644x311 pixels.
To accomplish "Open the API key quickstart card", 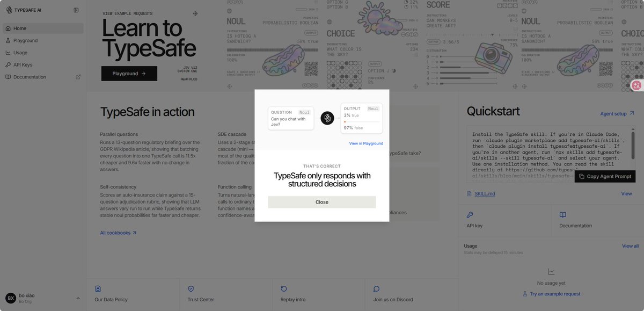I will click(504, 220).
